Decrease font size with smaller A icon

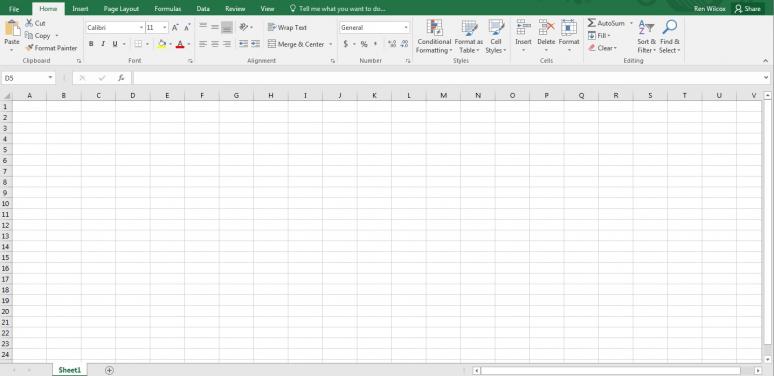coord(187,28)
